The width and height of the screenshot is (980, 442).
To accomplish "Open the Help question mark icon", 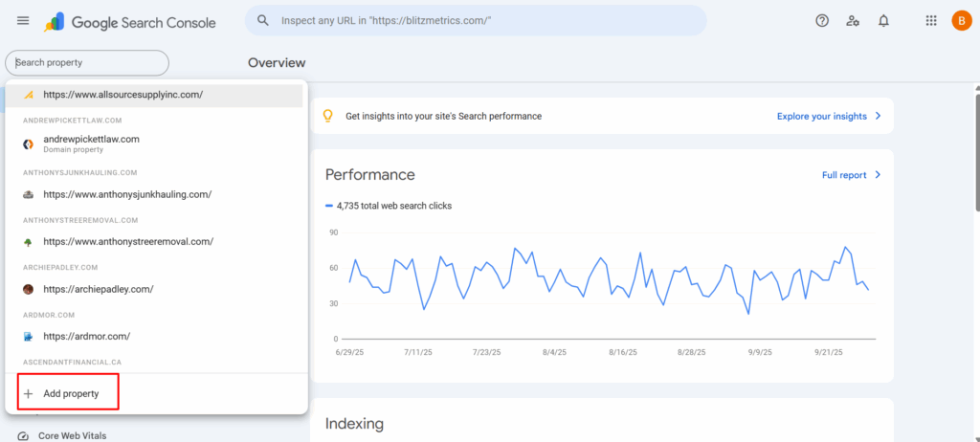I will 822,21.
